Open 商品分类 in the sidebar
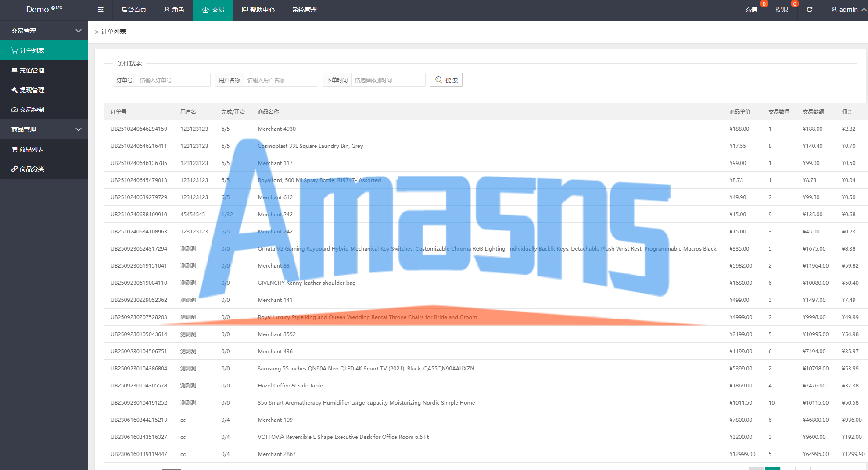This screenshot has height=470, width=868. 32,169
